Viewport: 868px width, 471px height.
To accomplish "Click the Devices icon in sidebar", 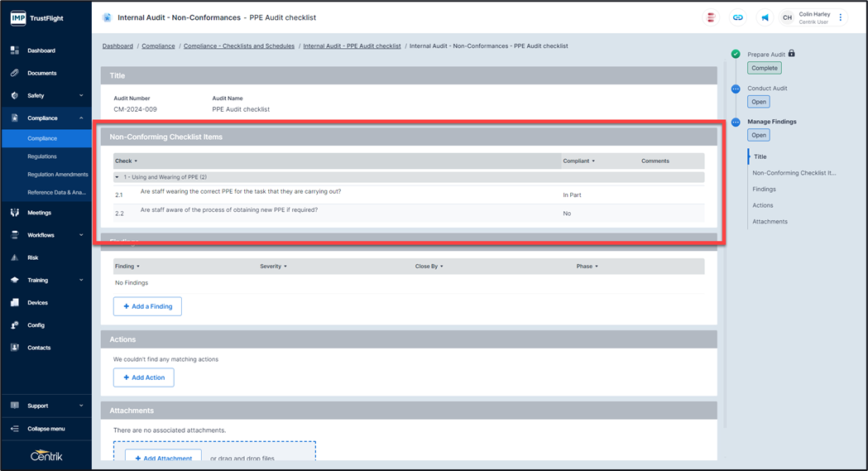I will click(15, 303).
